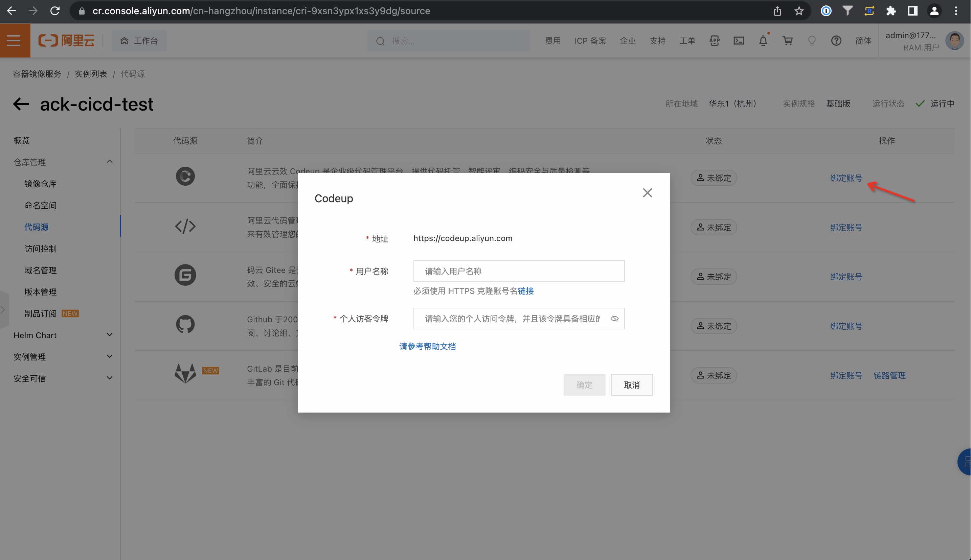This screenshot has width=971, height=560.
Task: Open 版本管理 in the sidebar
Action: 40,292
